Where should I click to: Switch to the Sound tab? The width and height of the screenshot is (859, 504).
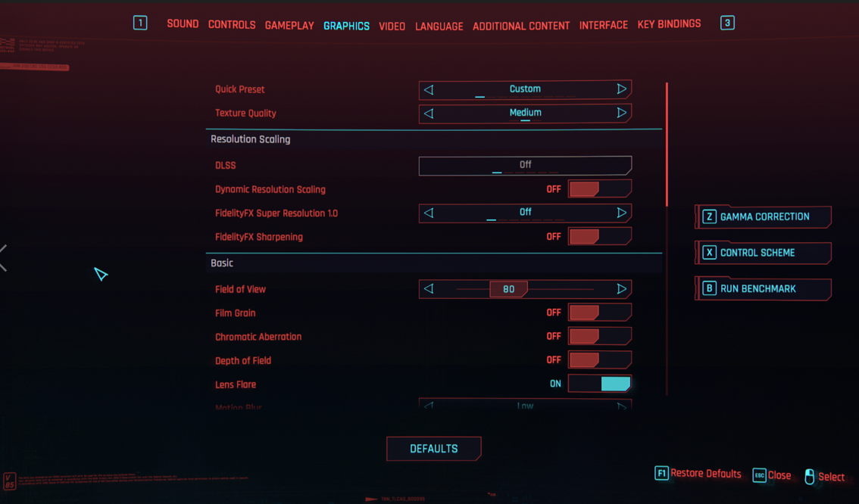pyautogui.click(x=183, y=23)
